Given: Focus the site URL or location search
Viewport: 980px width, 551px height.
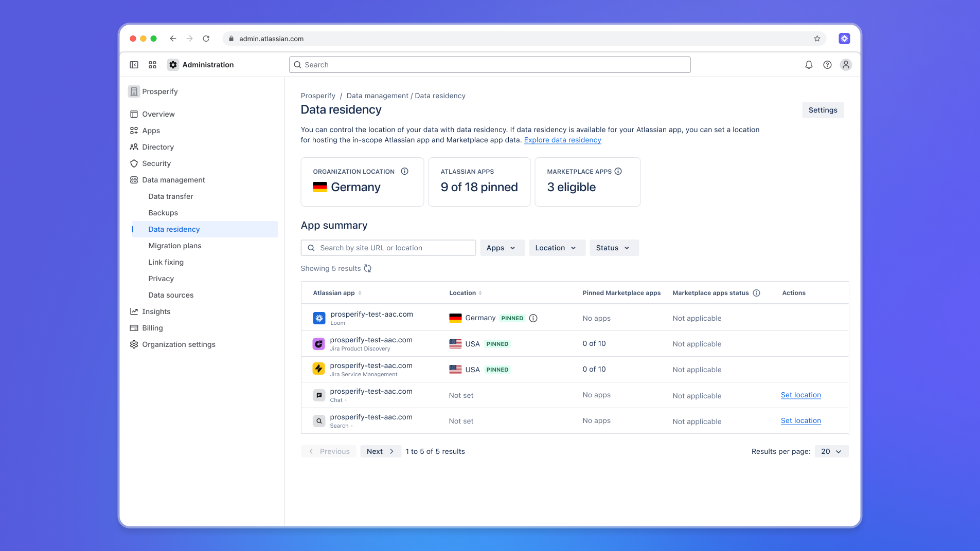Looking at the screenshot, I should click(x=388, y=248).
